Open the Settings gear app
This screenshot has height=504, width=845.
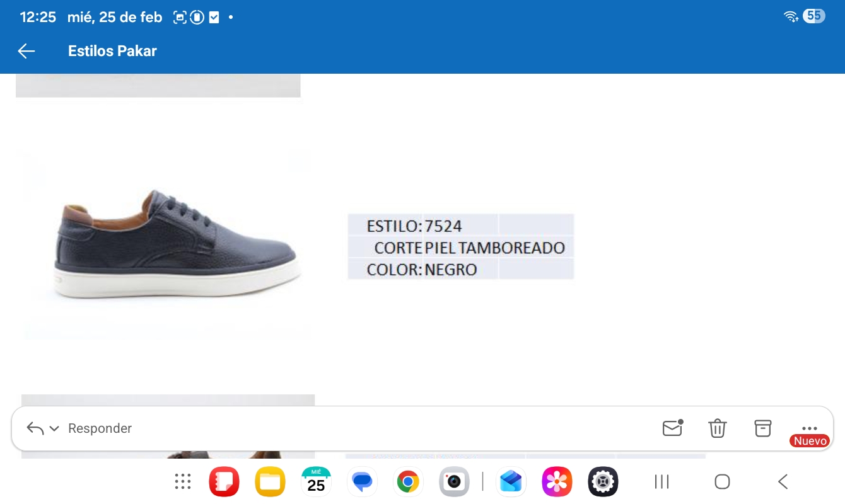coord(603,482)
